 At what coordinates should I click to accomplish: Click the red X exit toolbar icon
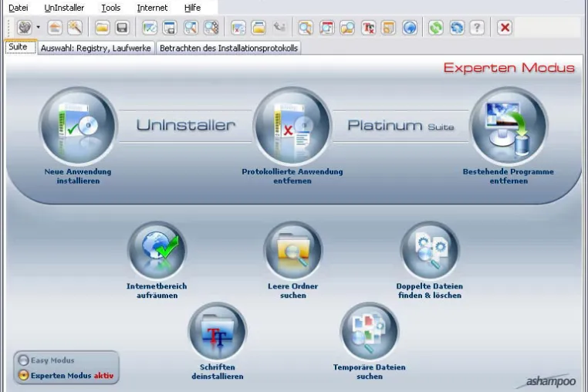click(x=505, y=27)
